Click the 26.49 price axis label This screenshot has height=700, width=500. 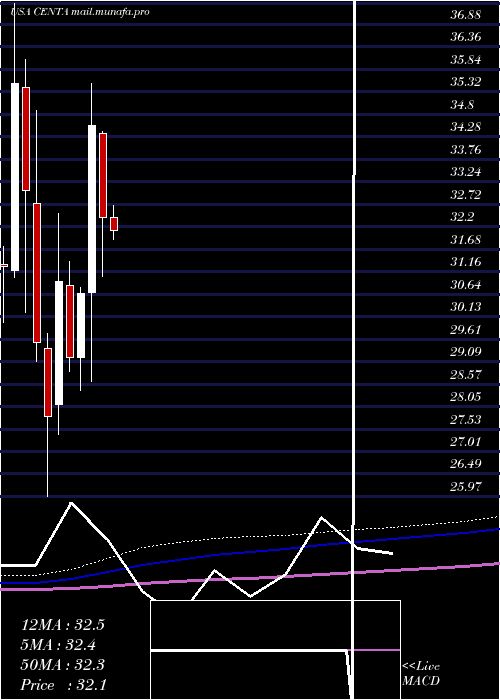coord(466,464)
